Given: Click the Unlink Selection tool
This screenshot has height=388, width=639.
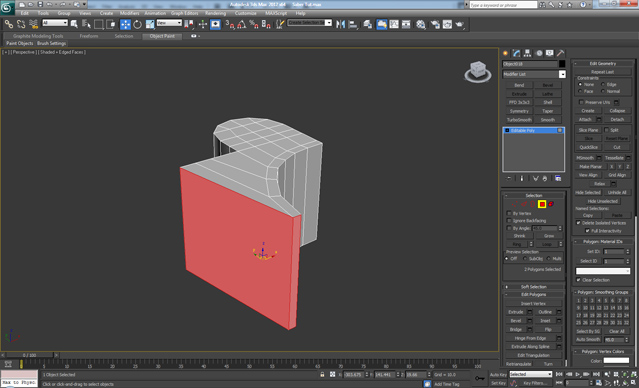Looking at the screenshot, I should (21, 24).
